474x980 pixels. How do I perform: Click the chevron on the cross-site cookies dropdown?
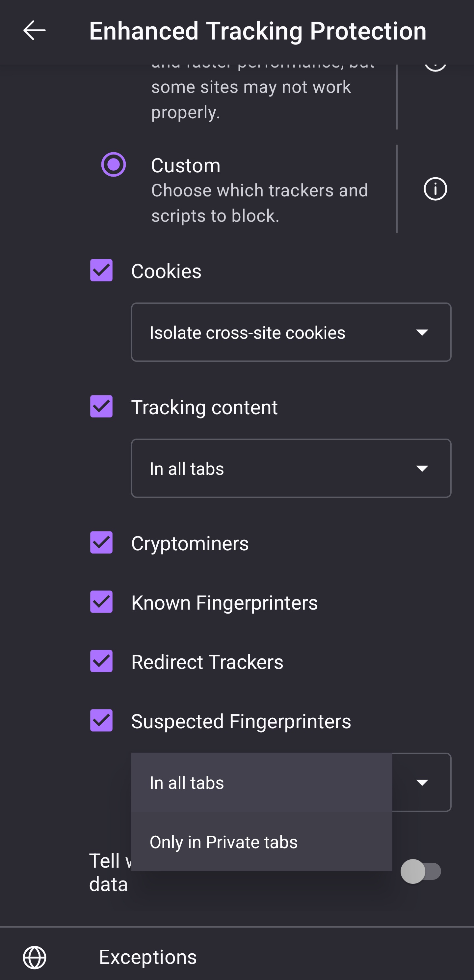[422, 332]
